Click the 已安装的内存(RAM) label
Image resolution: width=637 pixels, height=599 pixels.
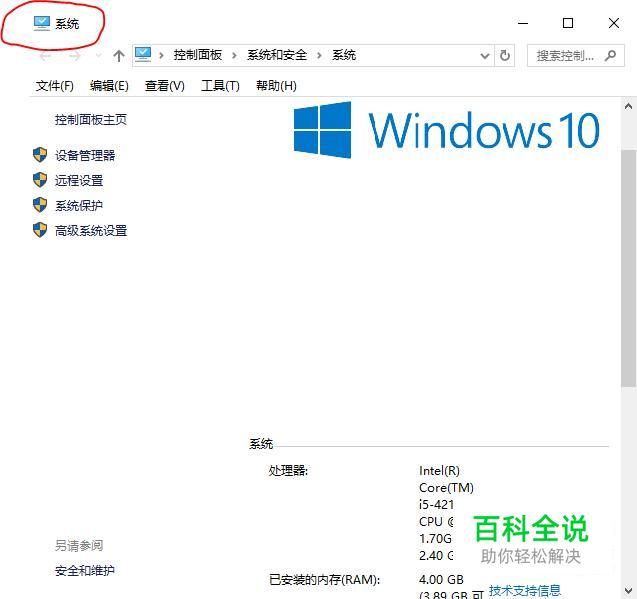coord(324,580)
